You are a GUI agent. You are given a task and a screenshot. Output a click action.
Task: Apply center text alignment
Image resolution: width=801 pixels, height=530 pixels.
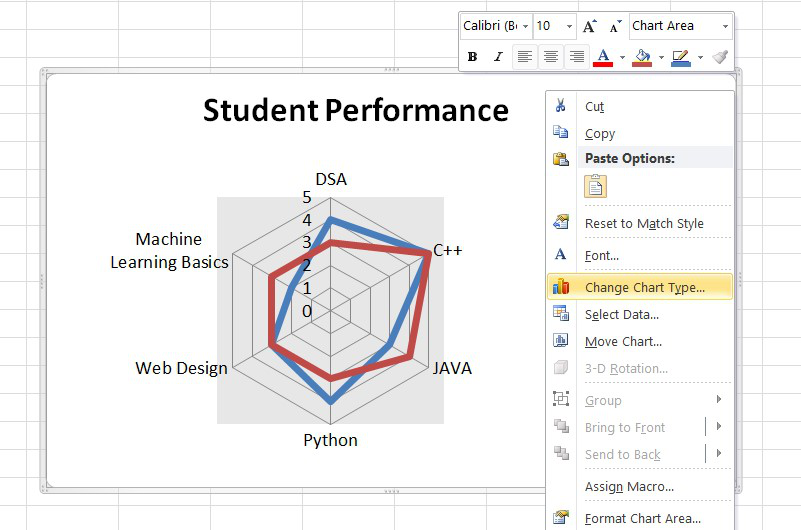click(x=550, y=57)
